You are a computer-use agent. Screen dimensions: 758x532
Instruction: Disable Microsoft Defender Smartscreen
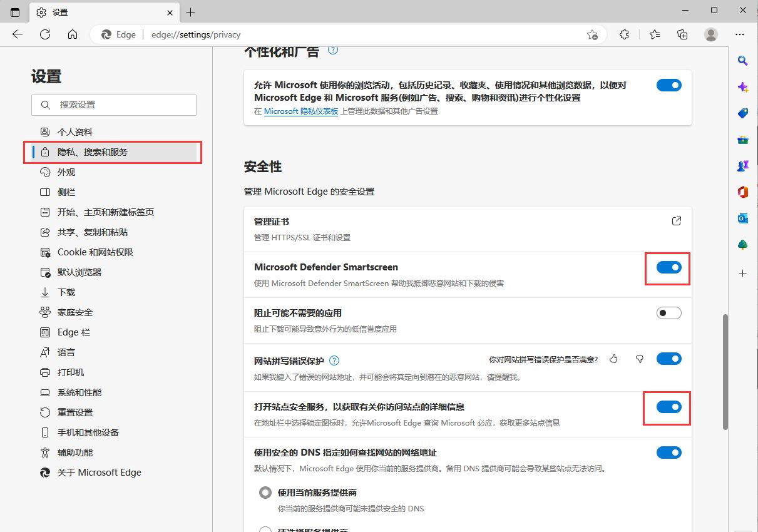[x=668, y=267]
